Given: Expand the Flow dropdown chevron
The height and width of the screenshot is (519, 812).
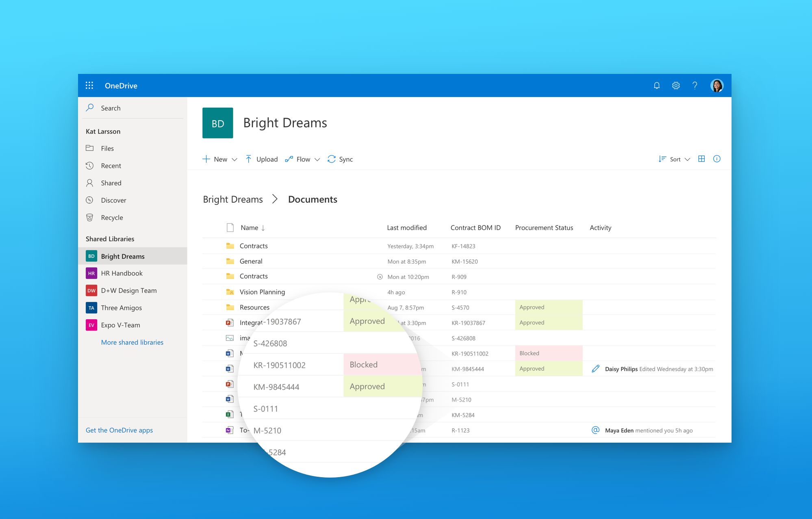Looking at the screenshot, I should (x=317, y=160).
